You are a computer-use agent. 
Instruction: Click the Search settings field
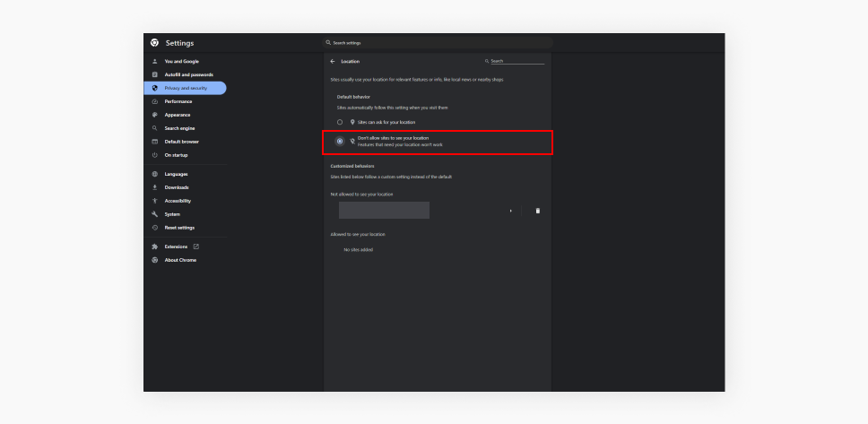pyautogui.click(x=438, y=43)
